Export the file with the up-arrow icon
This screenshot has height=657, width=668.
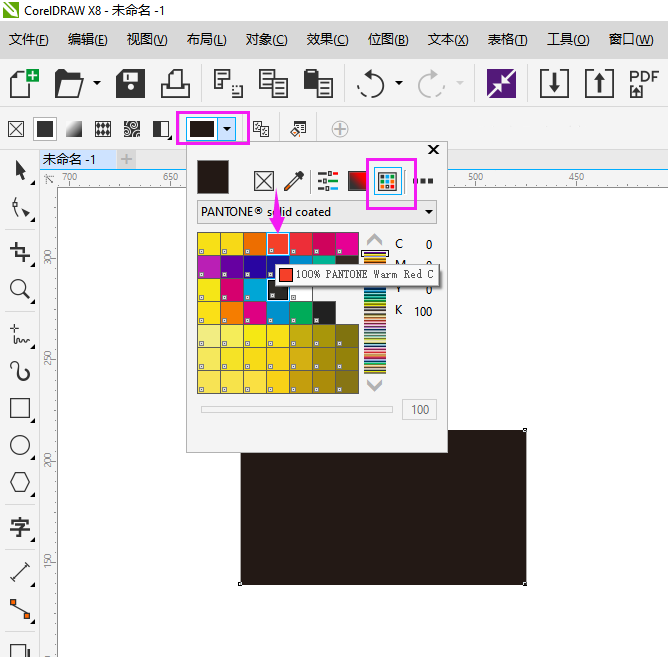[x=599, y=83]
